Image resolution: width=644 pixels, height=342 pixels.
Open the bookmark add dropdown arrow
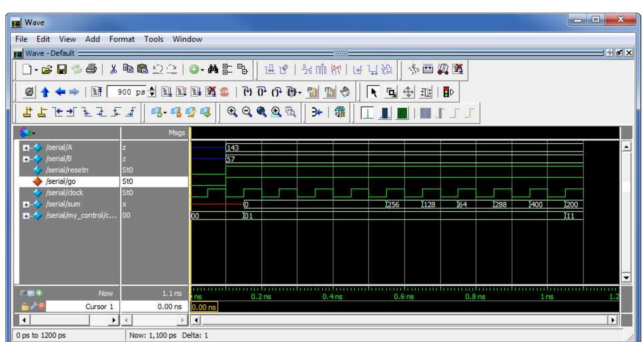coord(165,113)
